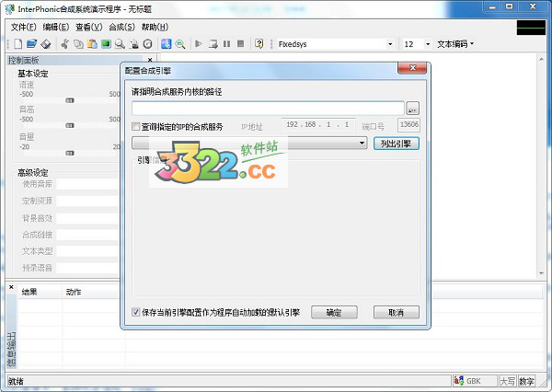Click the GBK encoding status bar icon
This screenshot has height=392, width=552.
click(459, 381)
